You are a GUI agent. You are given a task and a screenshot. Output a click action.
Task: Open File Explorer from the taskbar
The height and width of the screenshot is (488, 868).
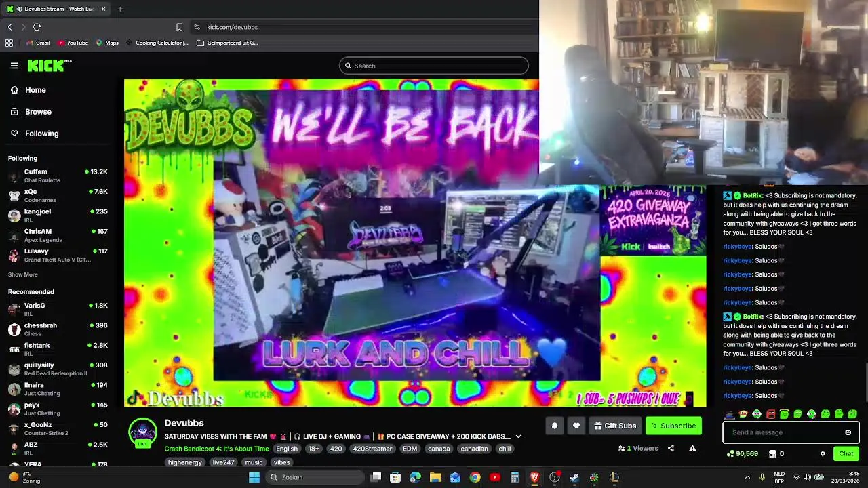(435, 477)
